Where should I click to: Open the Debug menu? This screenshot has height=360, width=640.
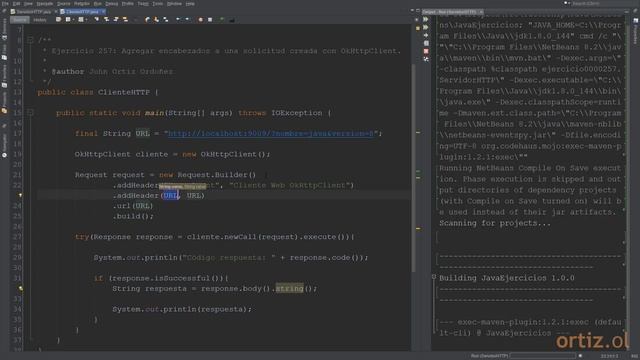pyautogui.click(x=111, y=4)
